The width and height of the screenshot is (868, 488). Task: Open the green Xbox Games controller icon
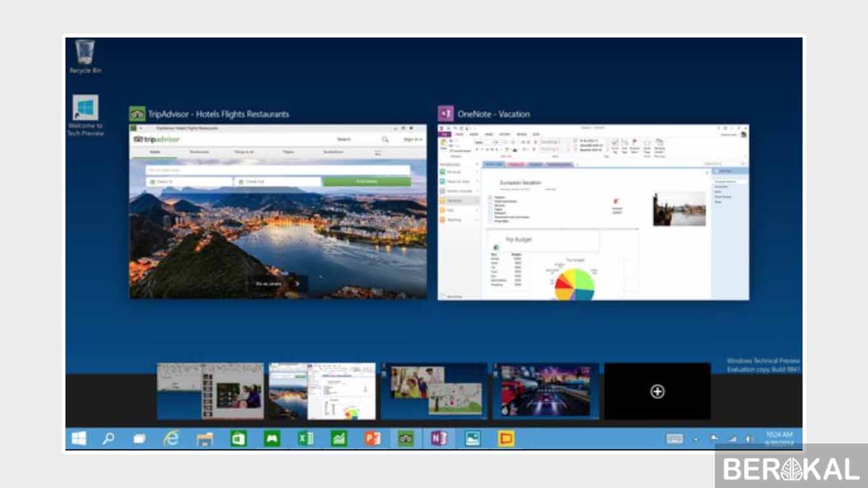point(272,438)
